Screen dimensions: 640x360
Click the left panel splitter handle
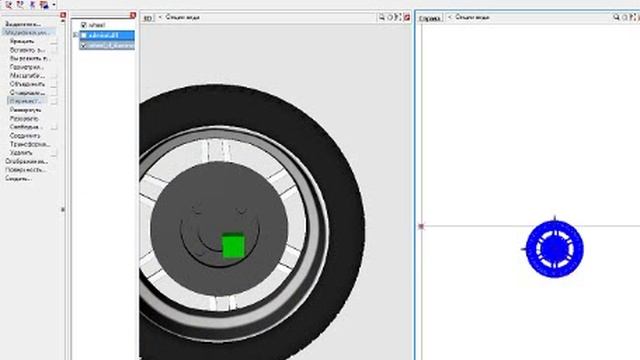(63, 209)
